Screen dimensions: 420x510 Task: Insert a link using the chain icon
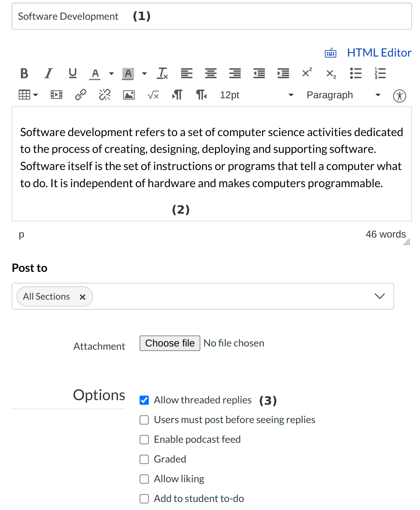point(80,95)
